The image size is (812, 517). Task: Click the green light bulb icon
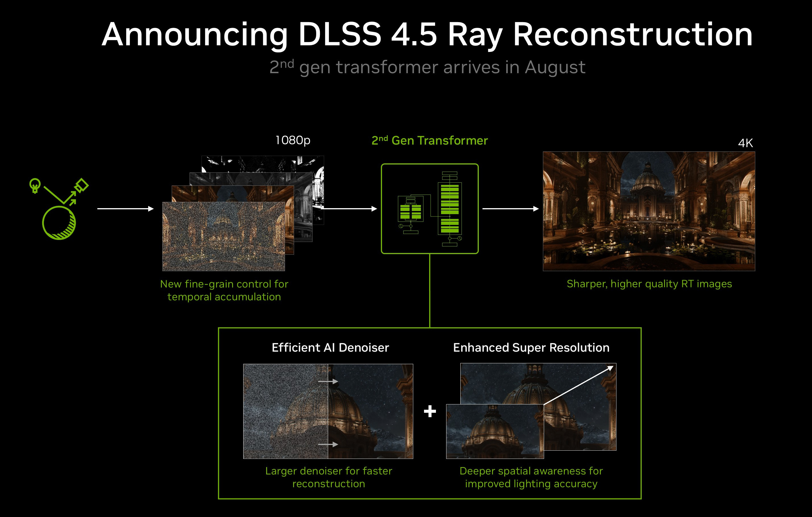coord(35,186)
